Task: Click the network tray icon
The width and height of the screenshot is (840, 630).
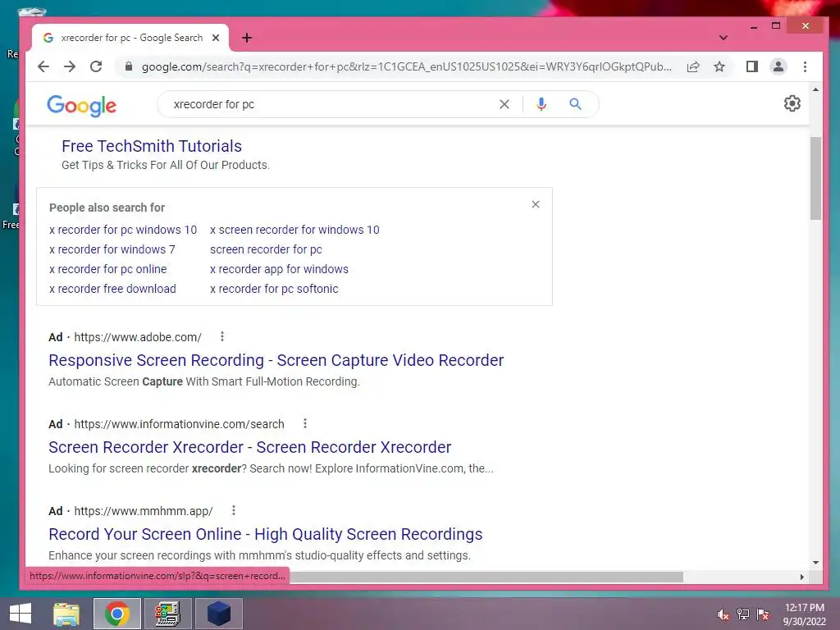Action: tap(743, 614)
